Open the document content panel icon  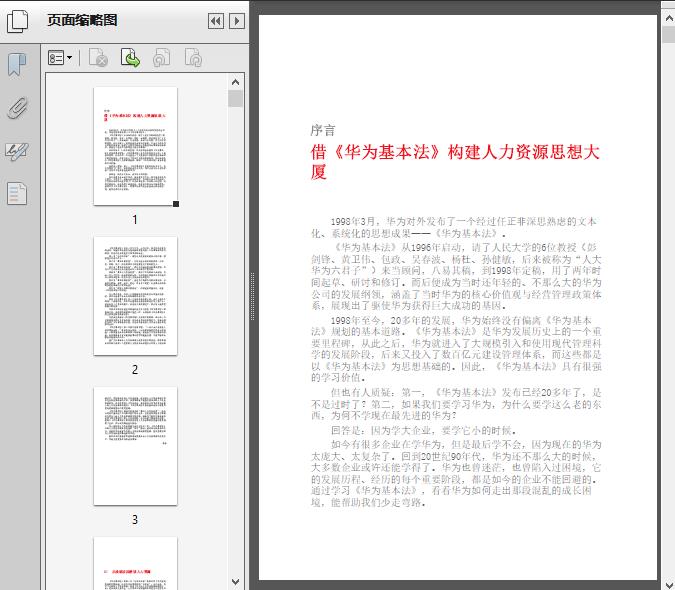[17, 193]
